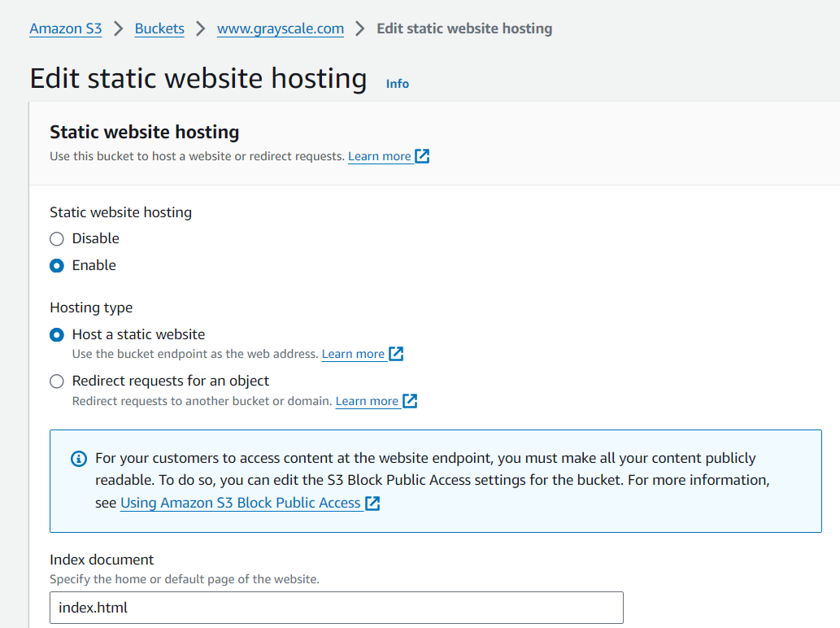Viewport: 840px width, 628px height.
Task: Click external-link icon under Host a static website
Action: click(x=396, y=354)
